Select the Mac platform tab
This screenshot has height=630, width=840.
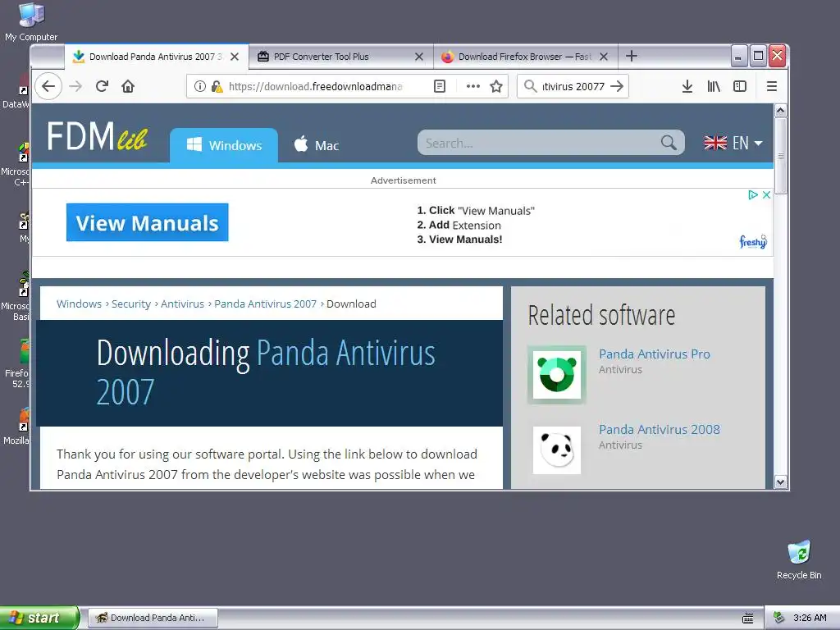pos(317,145)
